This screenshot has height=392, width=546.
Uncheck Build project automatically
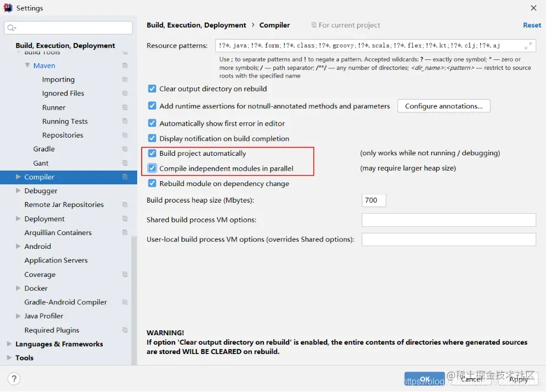[152, 154]
